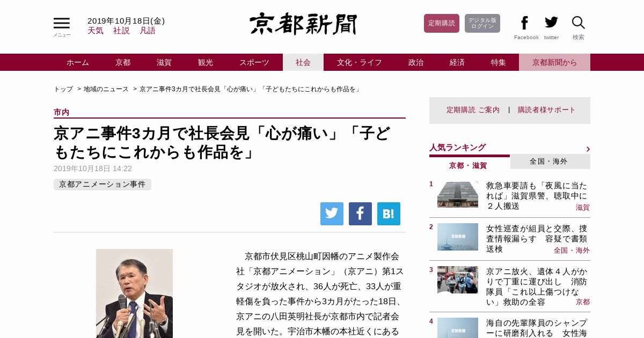Image resolution: width=644 pixels, height=338 pixels.
Task: Open スポーツ in navigation bar
Action: [x=254, y=62]
